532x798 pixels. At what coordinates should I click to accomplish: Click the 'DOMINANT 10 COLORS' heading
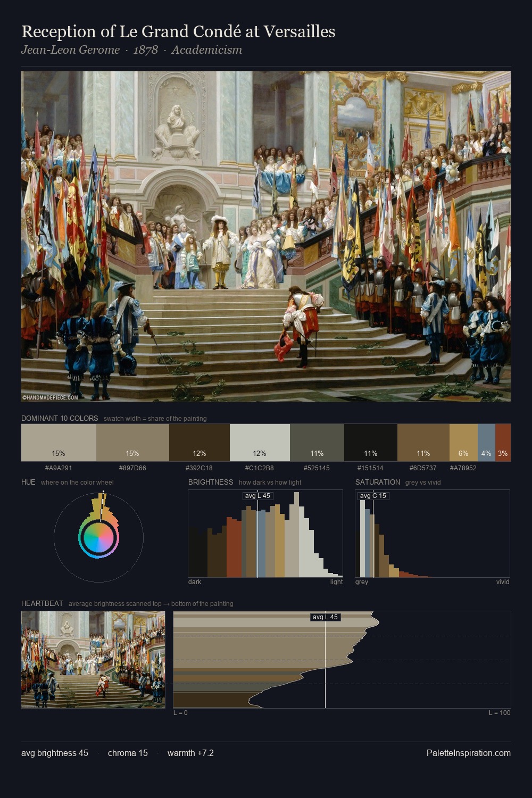(60, 418)
